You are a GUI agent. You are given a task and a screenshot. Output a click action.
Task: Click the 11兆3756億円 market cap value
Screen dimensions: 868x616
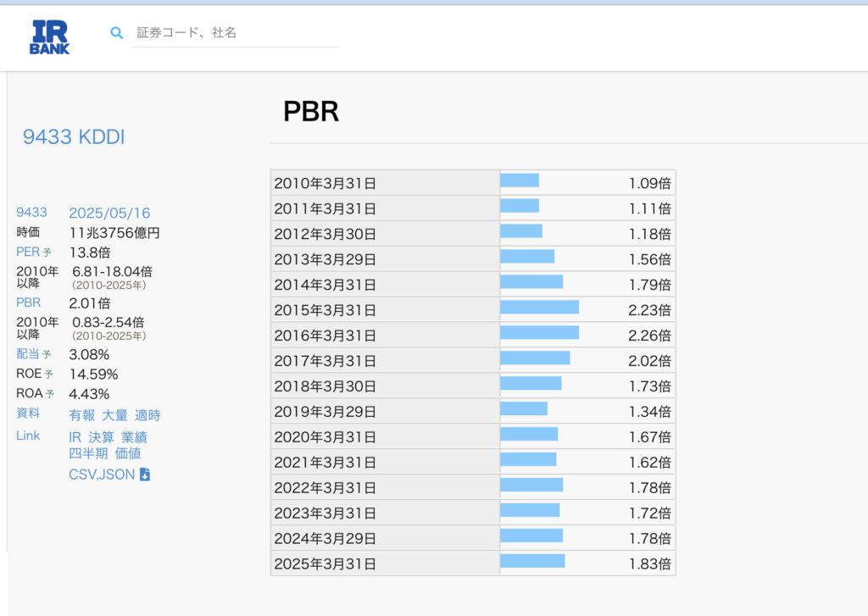(x=114, y=233)
